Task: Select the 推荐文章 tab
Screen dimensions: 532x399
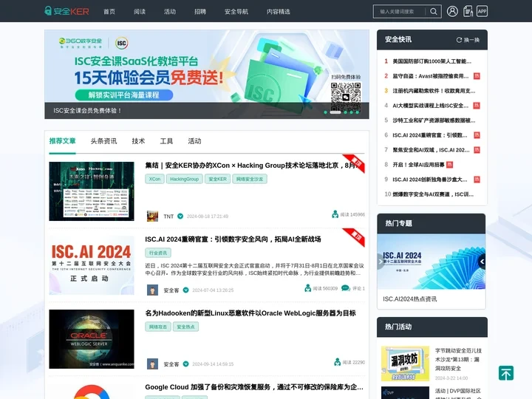Action: click(62, 141)
